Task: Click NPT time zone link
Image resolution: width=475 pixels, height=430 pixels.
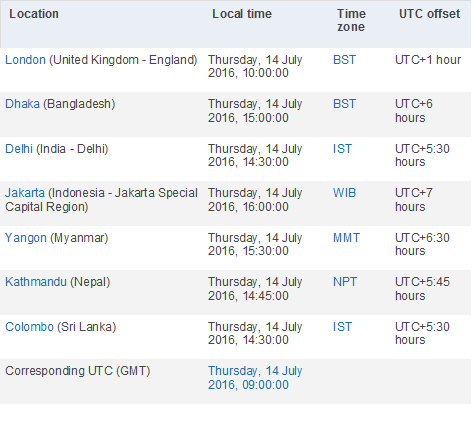Action: pyautogui.click(x=345, y=282)
